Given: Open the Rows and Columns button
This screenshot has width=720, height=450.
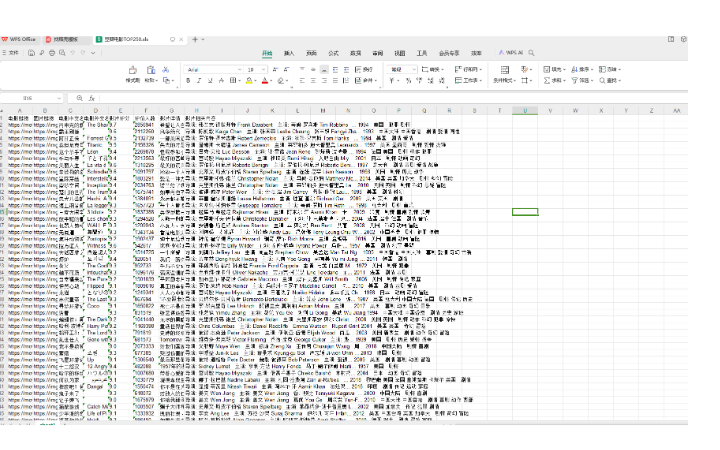Looking at the screenshot, I should [x=468, y=69].
